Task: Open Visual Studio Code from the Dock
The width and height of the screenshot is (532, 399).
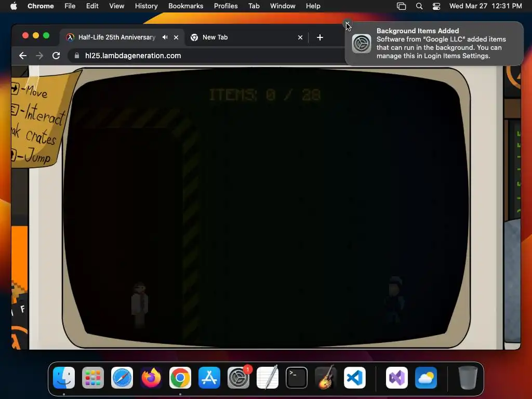Action: (355, 378)
